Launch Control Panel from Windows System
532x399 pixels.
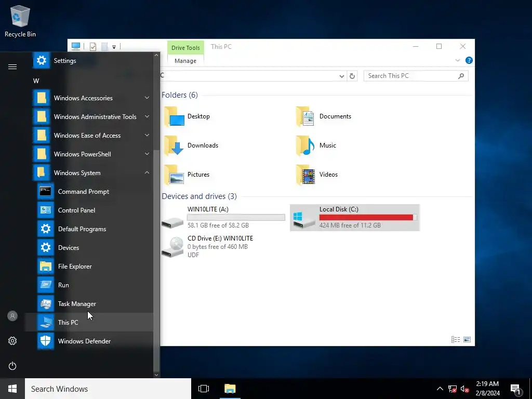89,210
